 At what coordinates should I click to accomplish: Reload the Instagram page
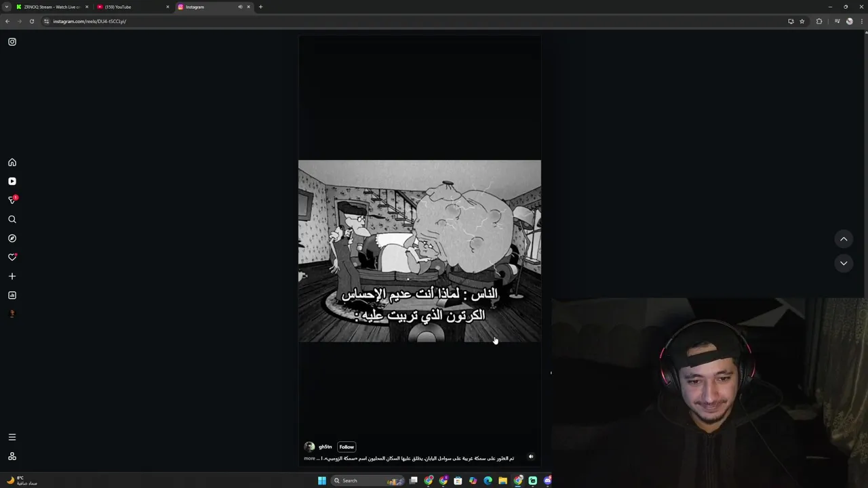[32, 21]
